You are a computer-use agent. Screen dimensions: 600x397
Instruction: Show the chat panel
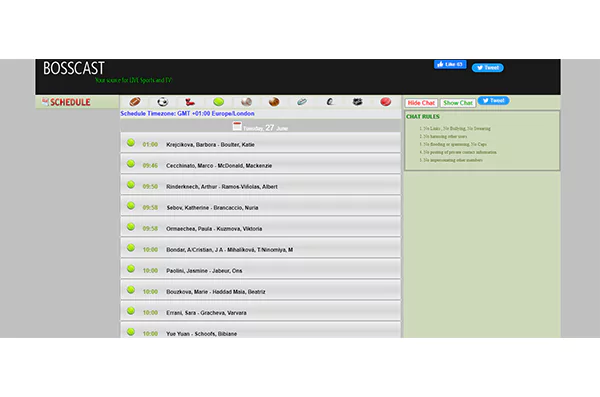coord(458,103)
